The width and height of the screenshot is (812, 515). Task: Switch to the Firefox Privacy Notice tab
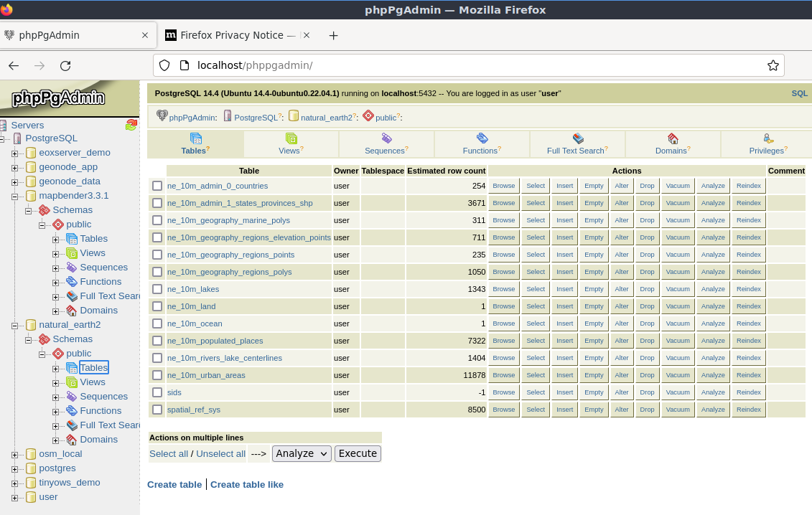237,35
